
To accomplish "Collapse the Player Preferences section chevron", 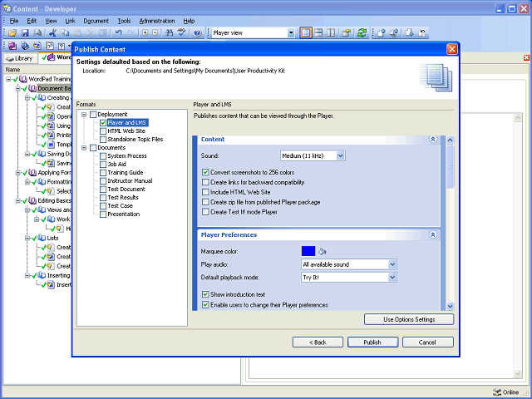I will coord(433,234).
